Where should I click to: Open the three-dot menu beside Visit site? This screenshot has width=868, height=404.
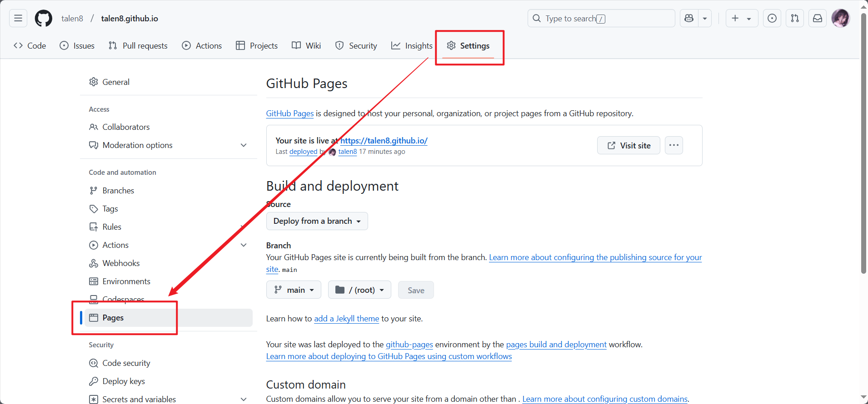point(673,145)
